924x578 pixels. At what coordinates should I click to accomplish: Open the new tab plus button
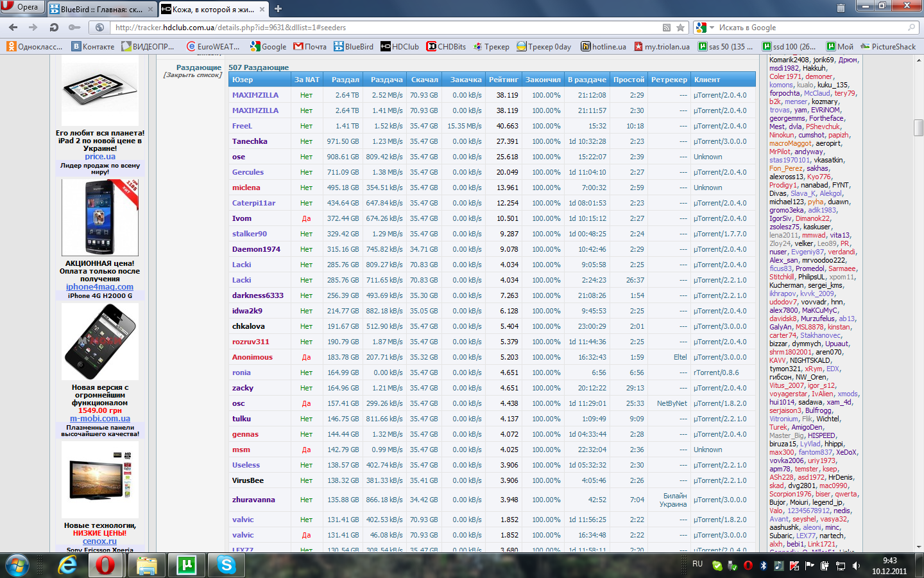click(278, 9)
